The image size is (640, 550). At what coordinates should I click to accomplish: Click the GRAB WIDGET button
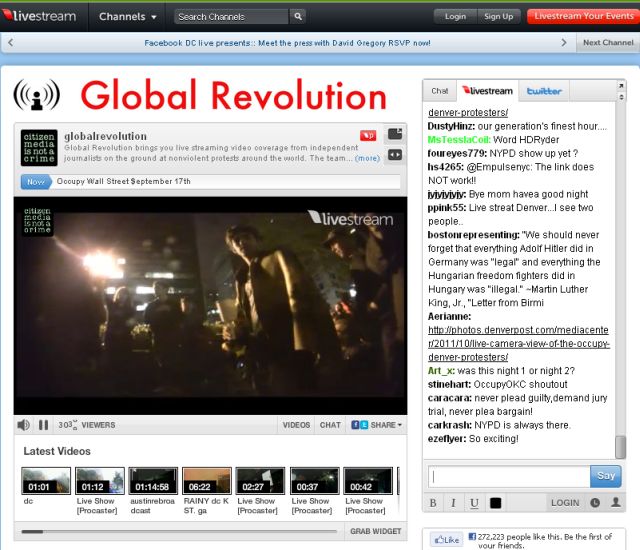pyautogui.click(x=376, y=531)
